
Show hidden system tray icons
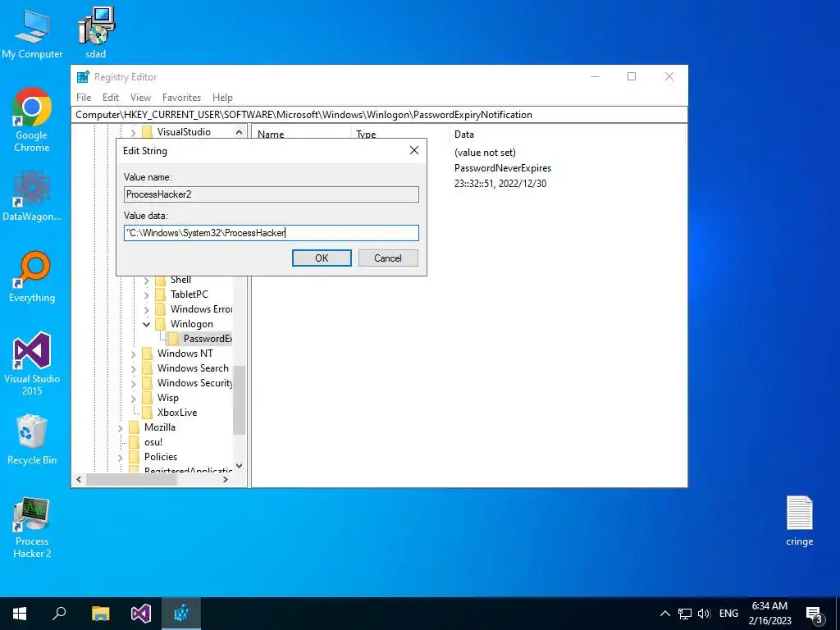(x=664, y=614)
